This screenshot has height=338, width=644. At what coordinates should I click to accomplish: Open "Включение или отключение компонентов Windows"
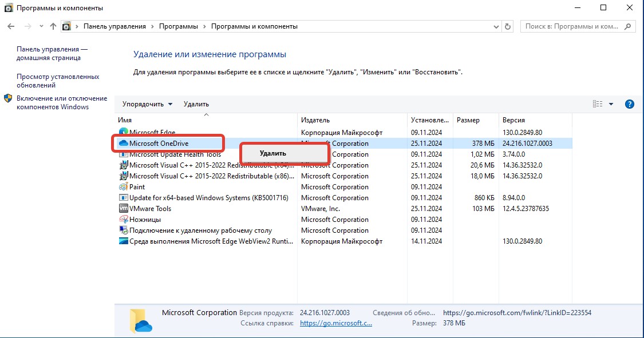tap(62, 102)
